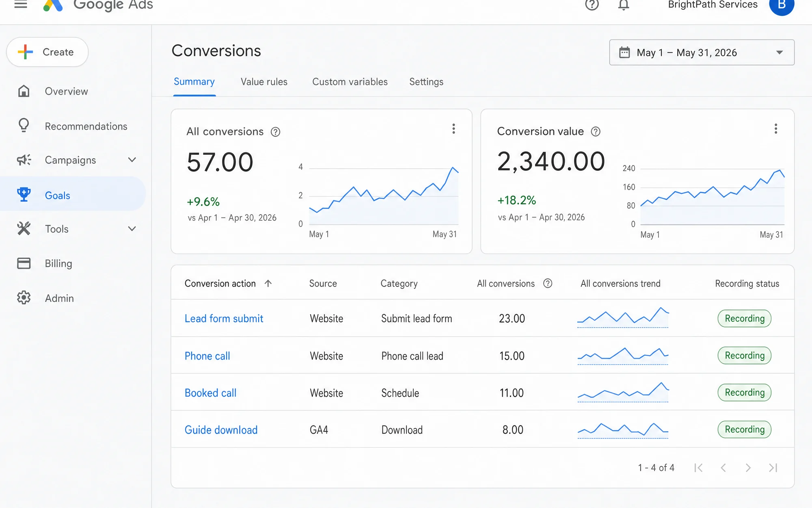
Task: Switch to the Custom variables tab
Action: (x=350, y=82)
